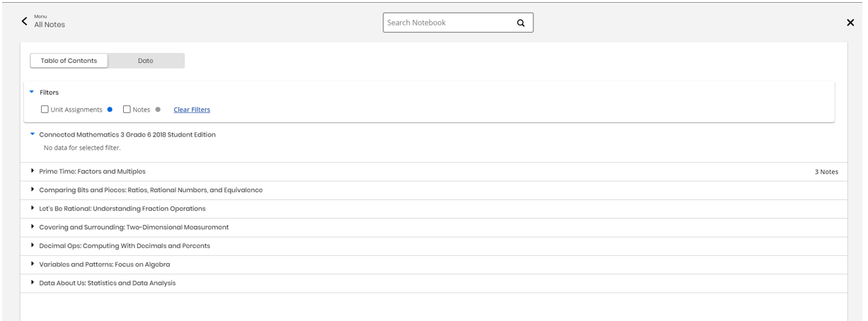Expand Prime Time: Factors and Multiples

[x=32, y=172]
